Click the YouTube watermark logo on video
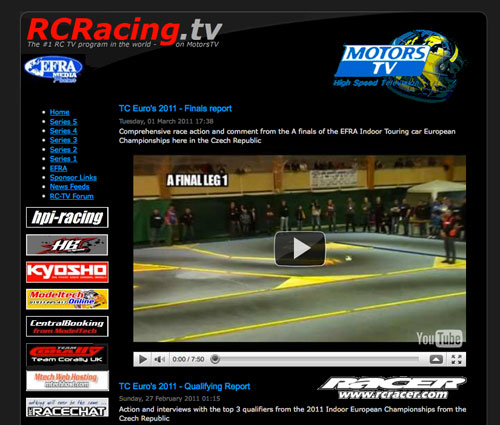Screen dimensions: 500x425 coord(439,339)
